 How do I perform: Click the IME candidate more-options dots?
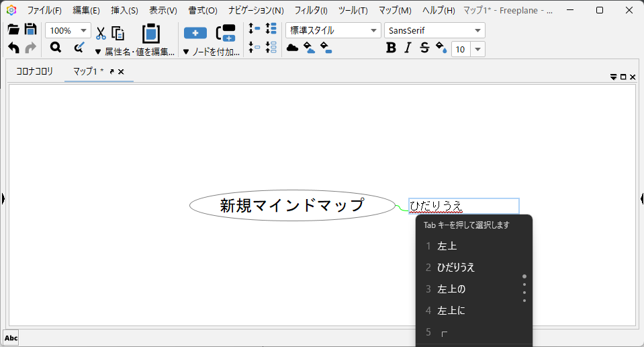pos(524,288)
